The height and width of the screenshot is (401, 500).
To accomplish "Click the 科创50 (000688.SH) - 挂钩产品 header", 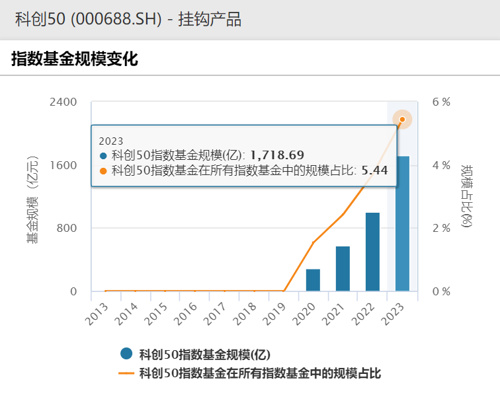I will [128, 19].
